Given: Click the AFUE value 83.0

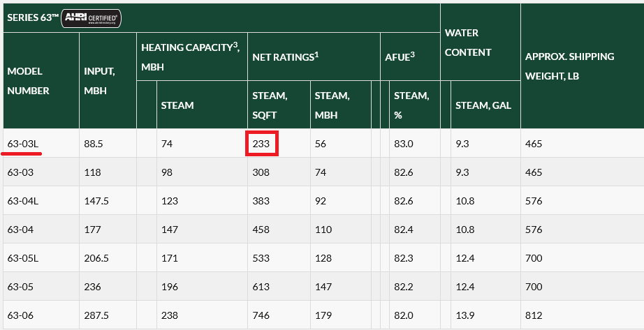Looking at the screenshot, I should pyautogui.click(x=404, y=144).
